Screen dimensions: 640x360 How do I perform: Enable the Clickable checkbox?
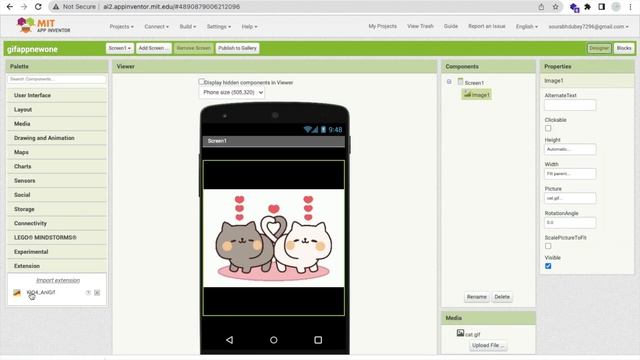[548, 128]
